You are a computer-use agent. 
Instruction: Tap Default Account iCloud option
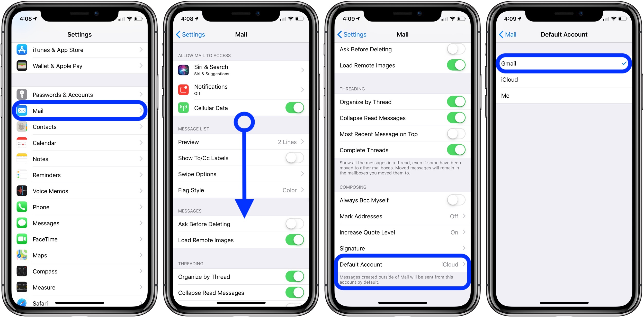(x=402, y=265)
